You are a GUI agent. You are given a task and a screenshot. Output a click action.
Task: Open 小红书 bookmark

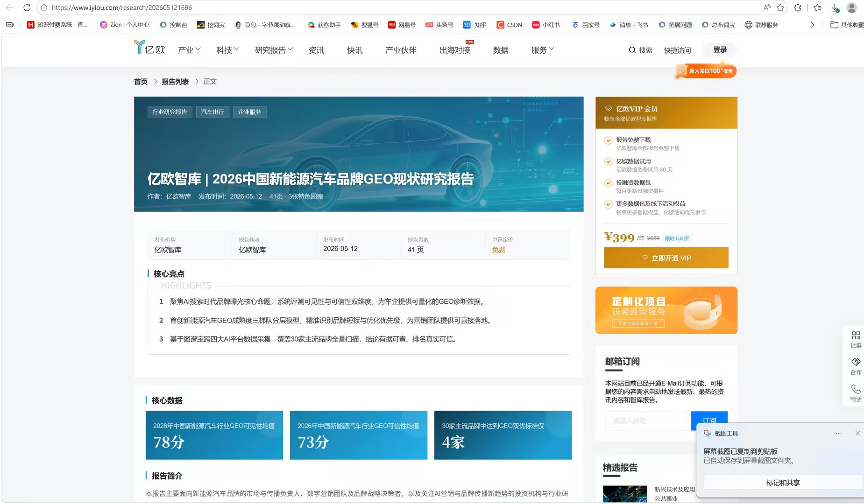546,25
